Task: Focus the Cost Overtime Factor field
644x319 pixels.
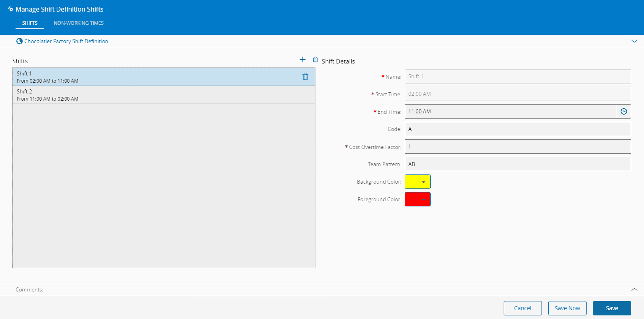Action: 518,147
